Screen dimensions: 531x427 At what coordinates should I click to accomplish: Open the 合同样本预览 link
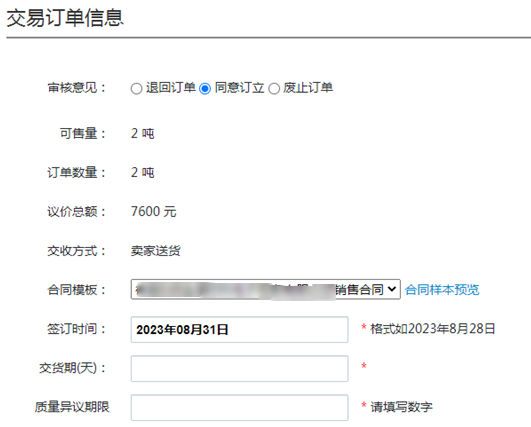(x=442, y=290)
